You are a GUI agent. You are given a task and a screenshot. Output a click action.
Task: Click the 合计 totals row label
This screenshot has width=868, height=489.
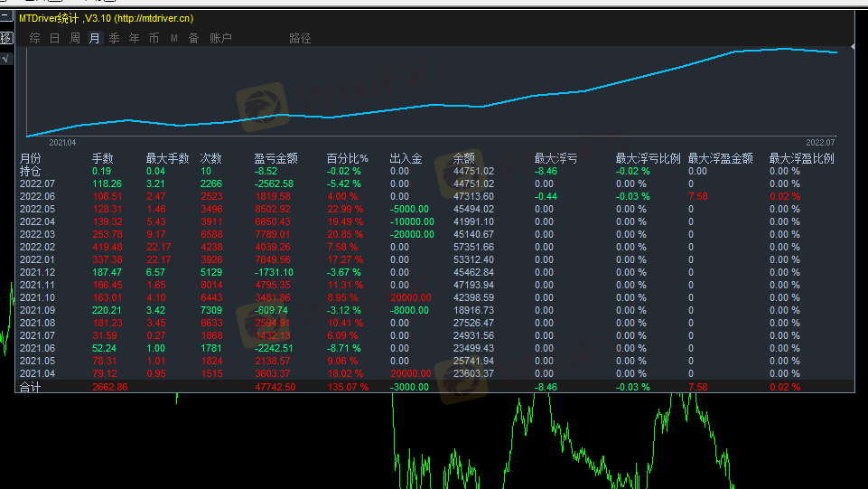tap(31, 387)
